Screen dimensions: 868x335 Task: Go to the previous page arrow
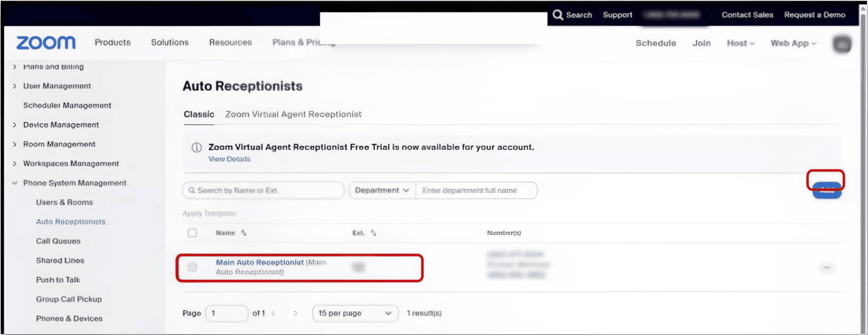pos(274,313)
